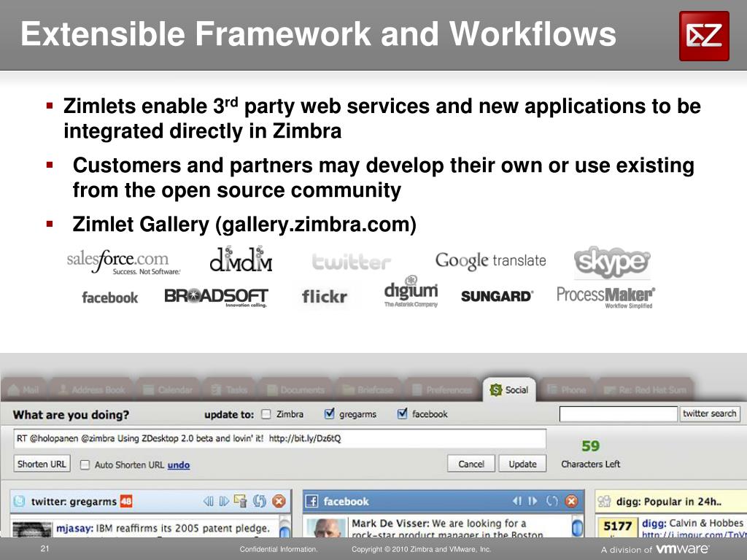Close the facebook panel
Image resolution: width=747 pixels, height=560 pixels.
(571, 501)
